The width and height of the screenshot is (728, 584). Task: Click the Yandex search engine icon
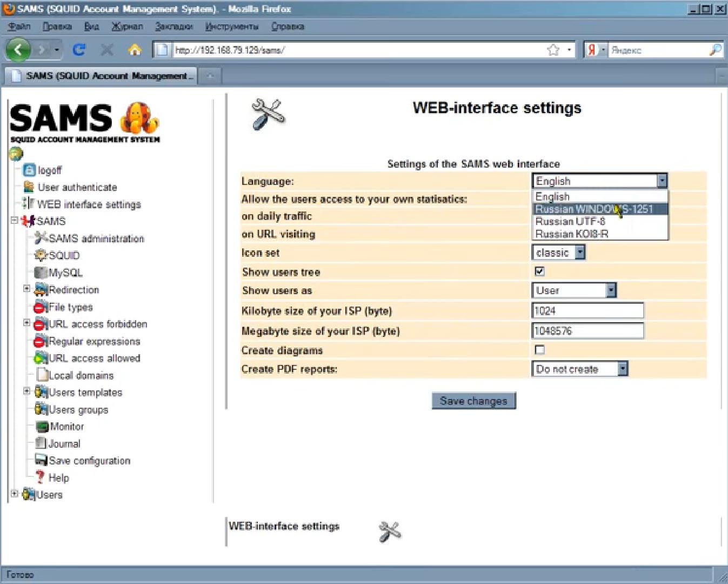[x=592, y=50]
